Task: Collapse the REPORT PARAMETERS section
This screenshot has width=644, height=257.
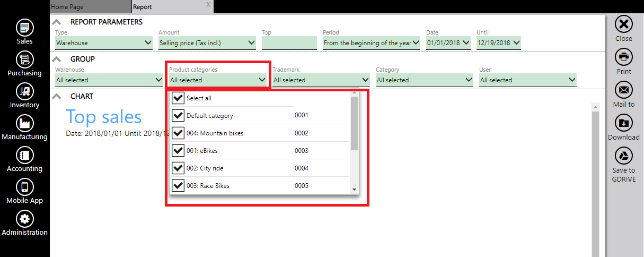Action: [57, 22]
